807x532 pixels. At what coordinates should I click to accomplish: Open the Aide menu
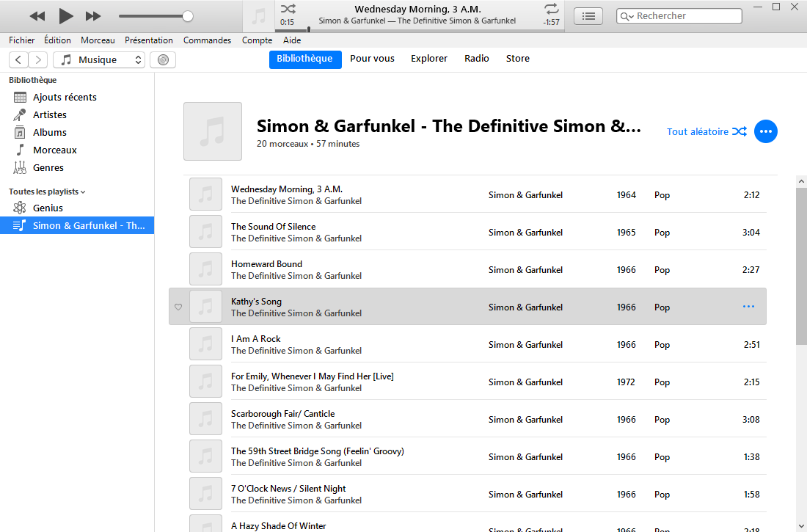tap(292, 40)
